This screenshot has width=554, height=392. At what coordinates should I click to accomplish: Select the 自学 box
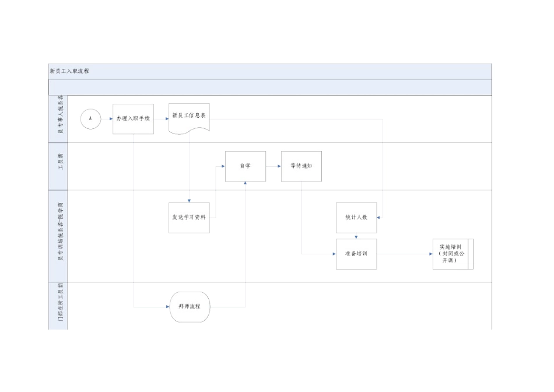point(246,166)
